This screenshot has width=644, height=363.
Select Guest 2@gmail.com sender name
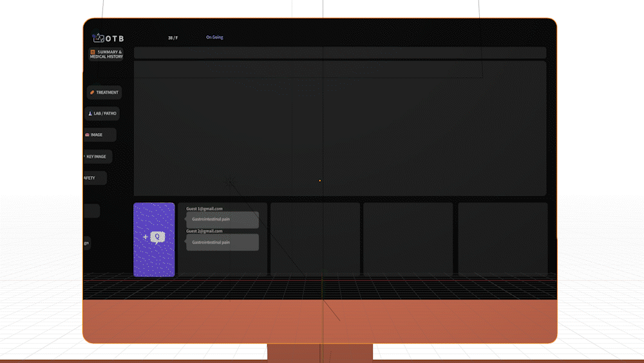204,231
